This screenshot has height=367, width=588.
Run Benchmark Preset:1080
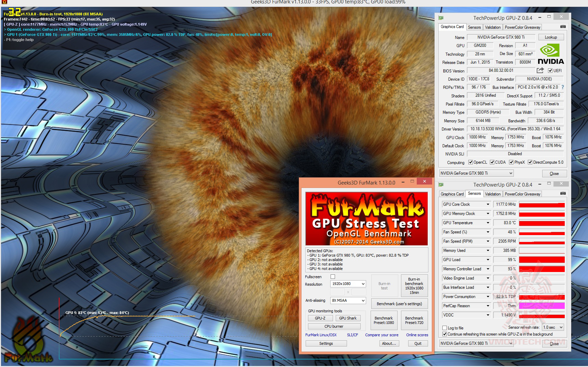[x=384, y=320]
